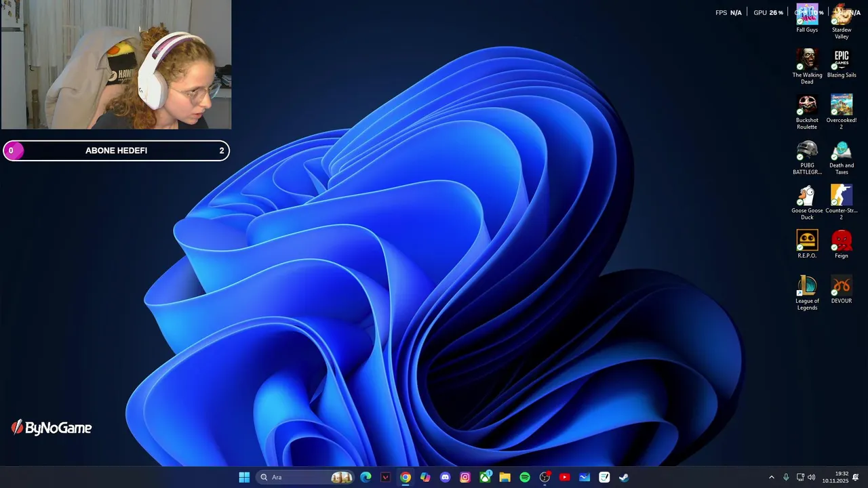Open the clock showing 19:32

coord(835,477)
